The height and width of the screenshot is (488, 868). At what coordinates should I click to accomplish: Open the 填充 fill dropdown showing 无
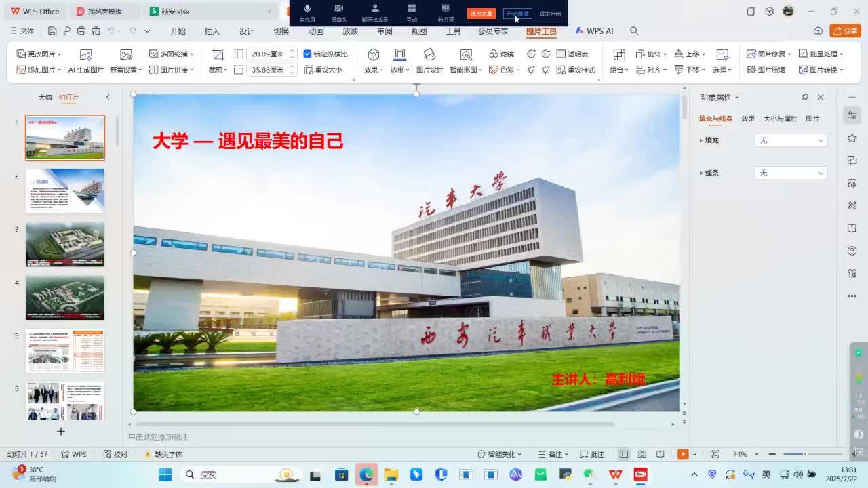[x=791, y=140]
